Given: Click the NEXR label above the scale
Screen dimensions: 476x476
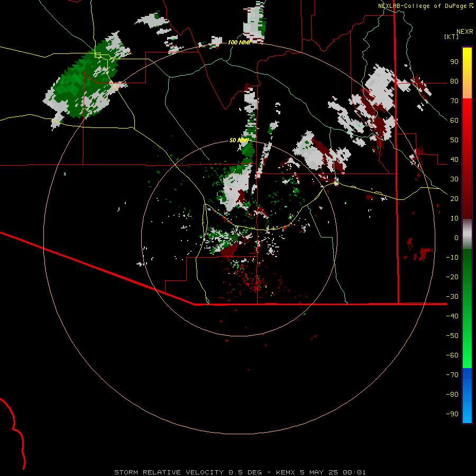Looking at the screenshot, I should [x=465, y=32].
